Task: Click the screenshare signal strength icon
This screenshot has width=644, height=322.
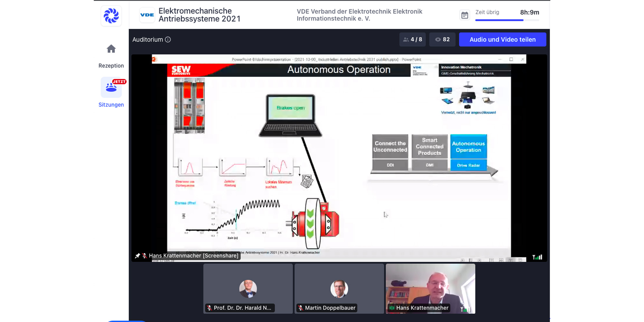Action: 537,257
